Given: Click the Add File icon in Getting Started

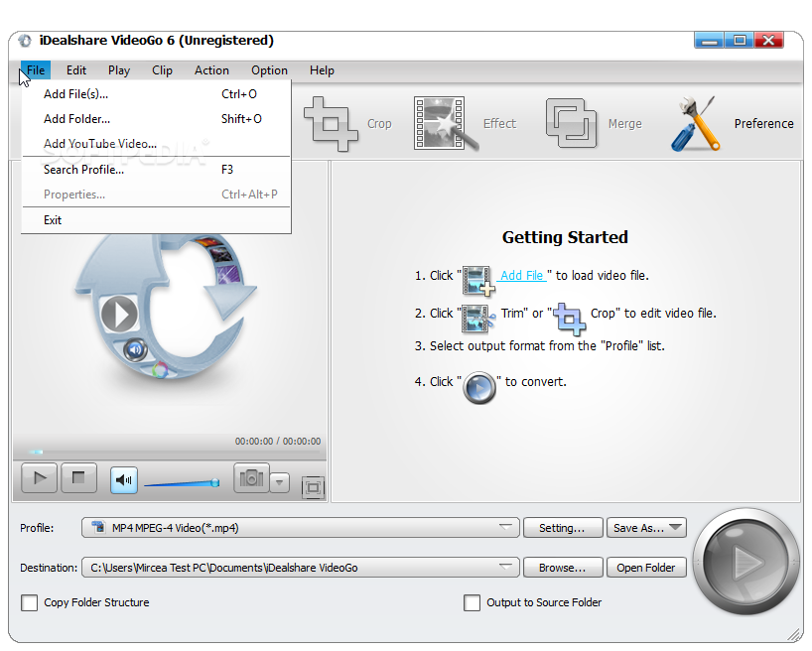Looking at the screenshot, I should pos(478,281).
